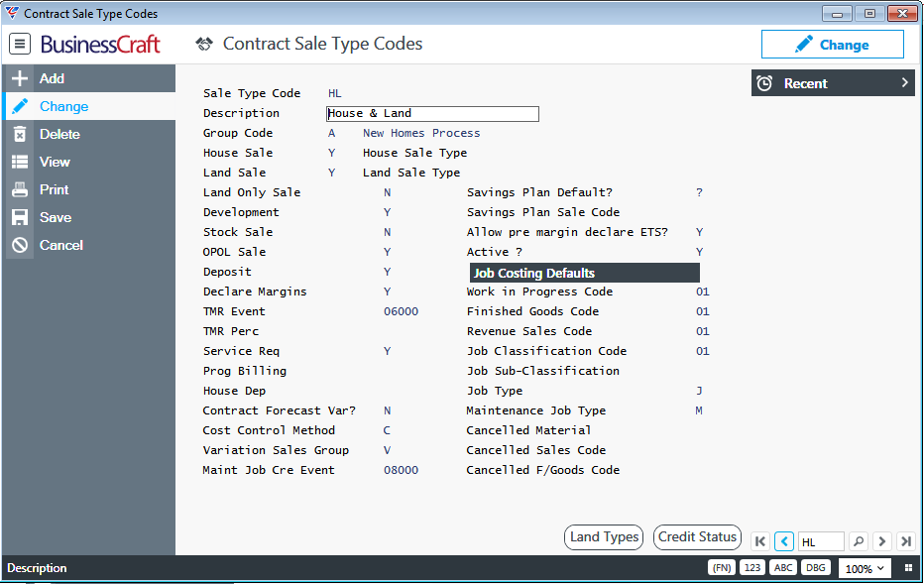The height and width of the screenshot is (584, 924).
Task: Click the Work in Progress Code value 01
Action: [703, 292]
